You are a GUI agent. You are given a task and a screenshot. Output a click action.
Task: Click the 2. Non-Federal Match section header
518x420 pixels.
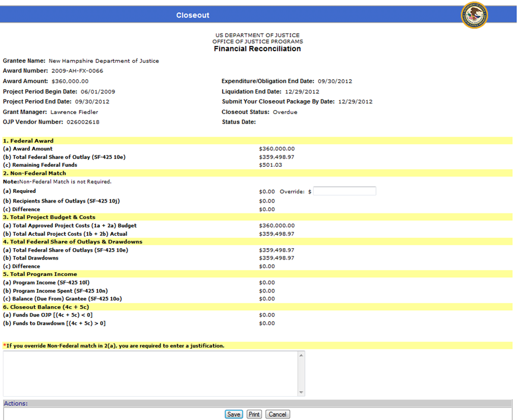point(35,173)
